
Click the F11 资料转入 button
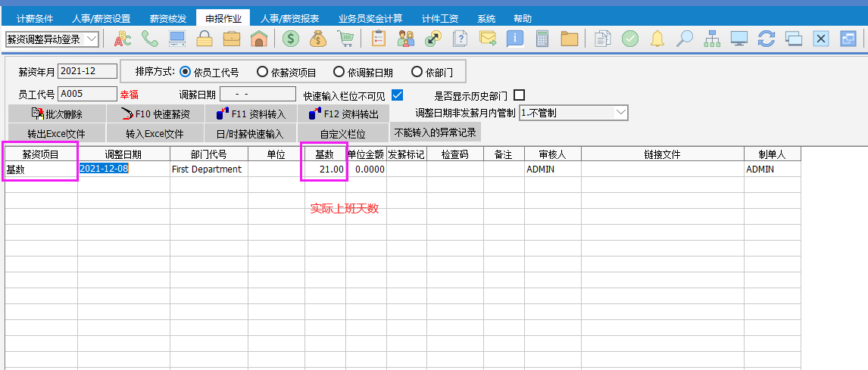point(251,114)
